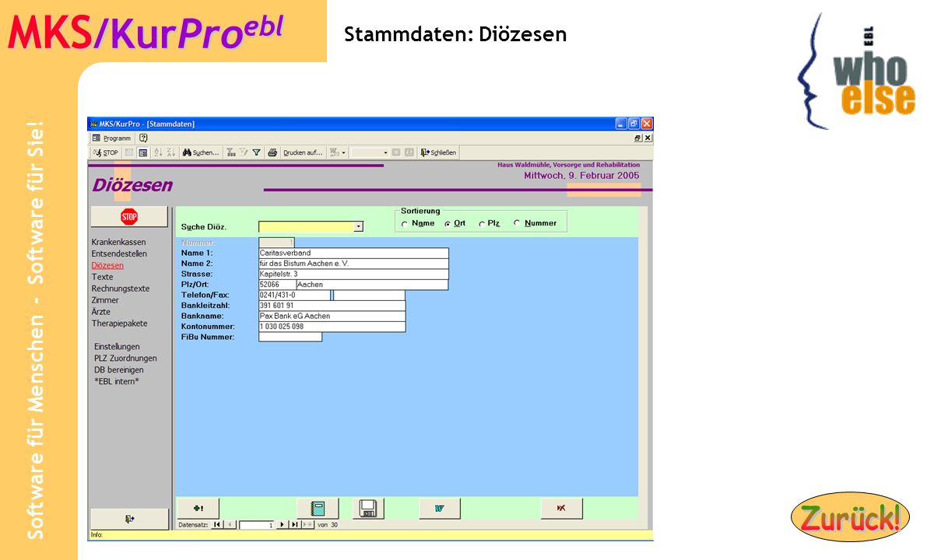Restore the inner Stammdaten child window
The height and width of the screenshot is (560, 934).
pyautogui.click(x=638, y=138)
